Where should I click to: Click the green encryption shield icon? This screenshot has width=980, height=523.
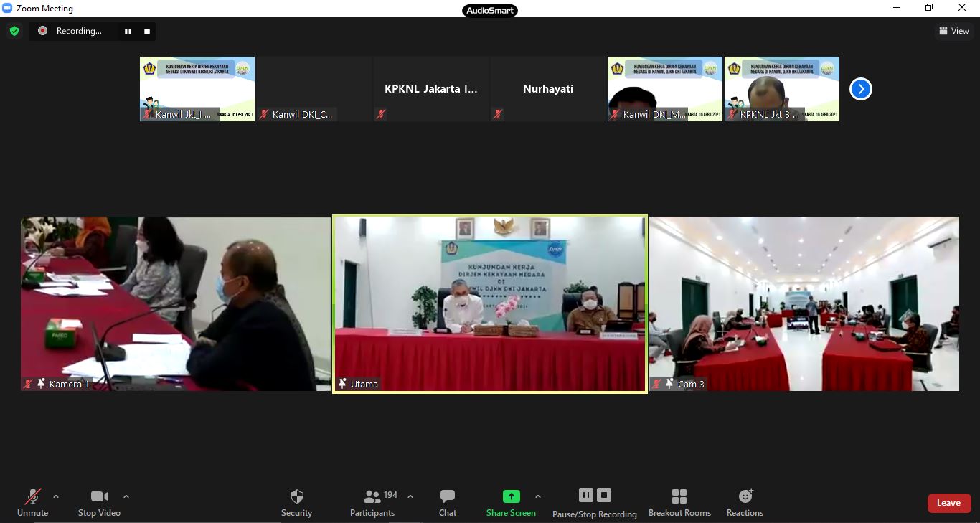(14, 31)
